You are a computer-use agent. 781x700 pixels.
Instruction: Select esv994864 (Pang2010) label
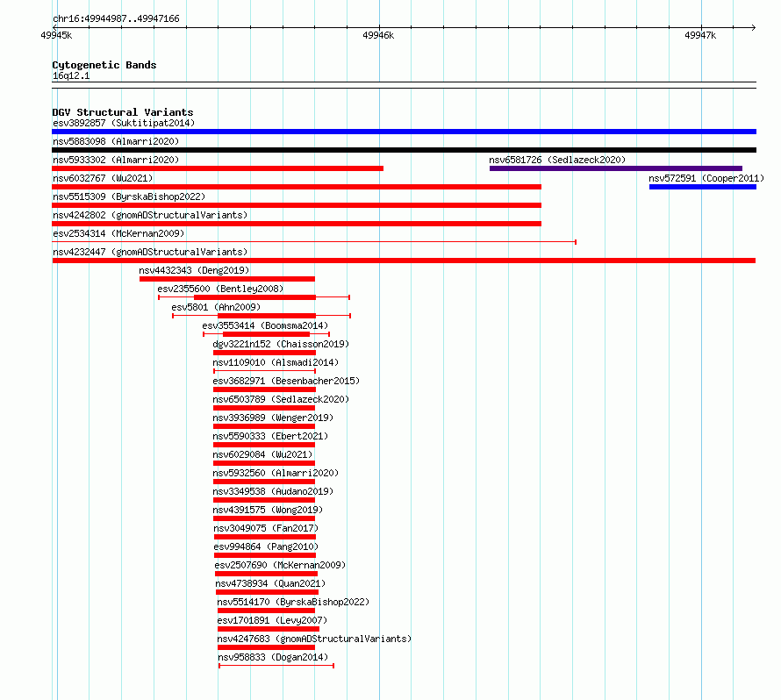[266, 546]
